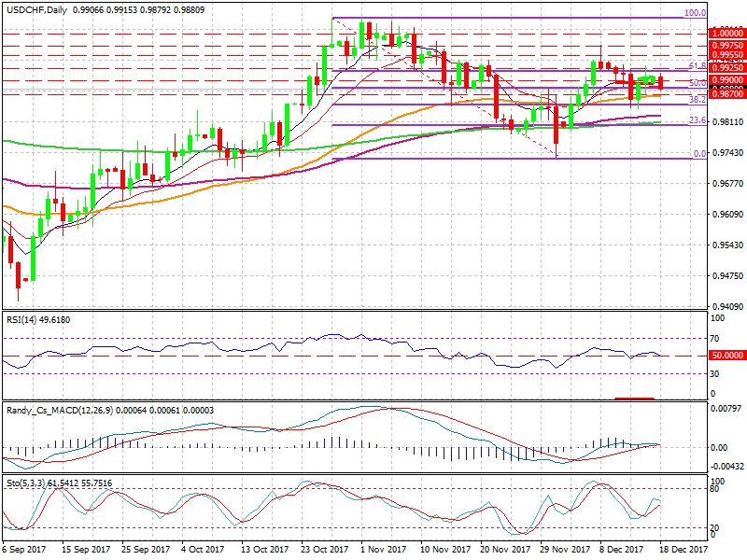This screenshot has height=560, width=747.
Task: Click the 6 Sep 2017 date label
Action: pos(24,550)
